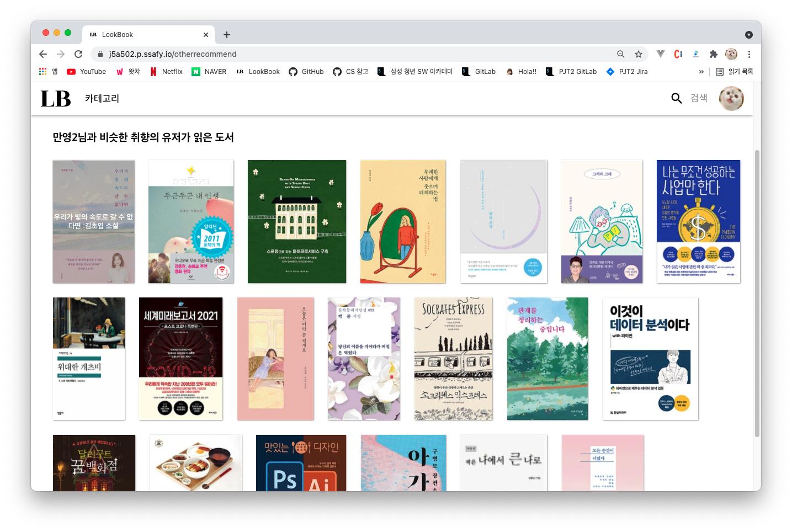The height and width of the screenshot is (532, 792).
Task: Open the Apps grid bookmark
Action: coord(49,71)
